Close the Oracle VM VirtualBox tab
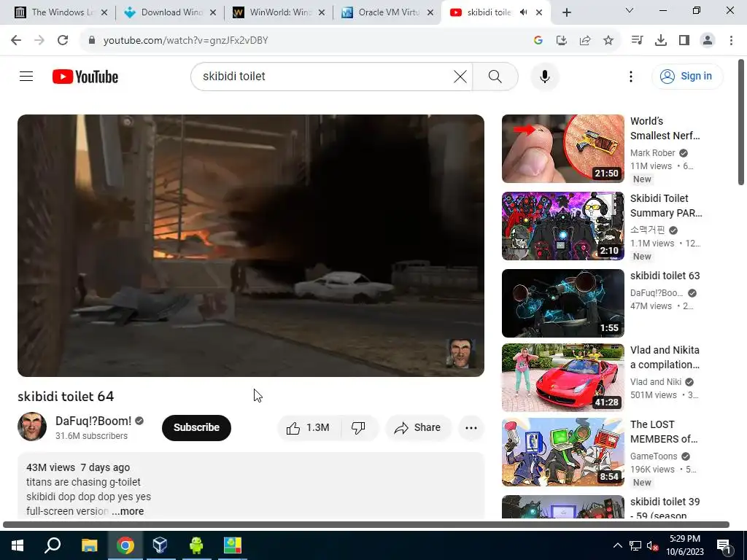This screenshot has height=560, width=747. [x=430, y=12]
